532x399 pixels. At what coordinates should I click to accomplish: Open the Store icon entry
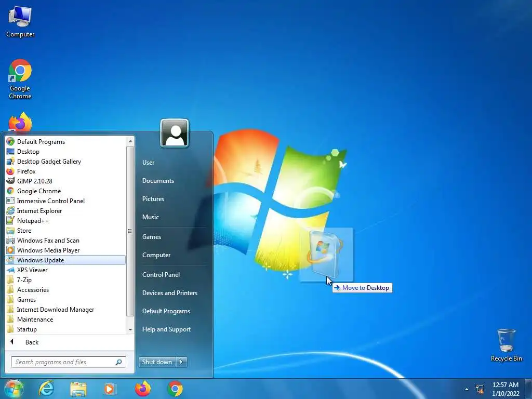pyautogui.click(x=10, y=230)
